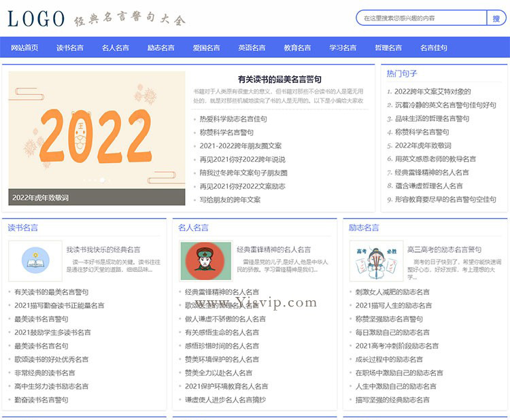The image size is (510, 420).
Task: Open hot item 2022年虎年致敬词
Action: (x=423, y=145)
